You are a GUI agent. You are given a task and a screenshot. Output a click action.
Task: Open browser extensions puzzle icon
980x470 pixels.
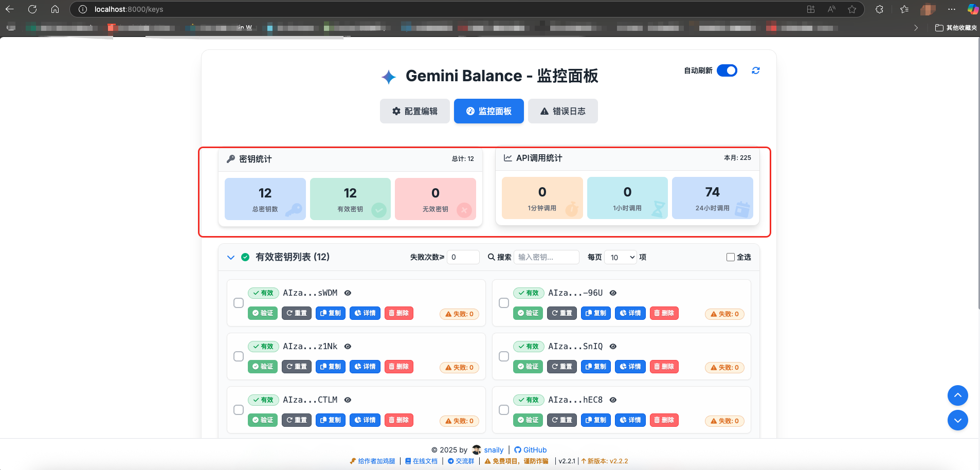click(879, 9)
